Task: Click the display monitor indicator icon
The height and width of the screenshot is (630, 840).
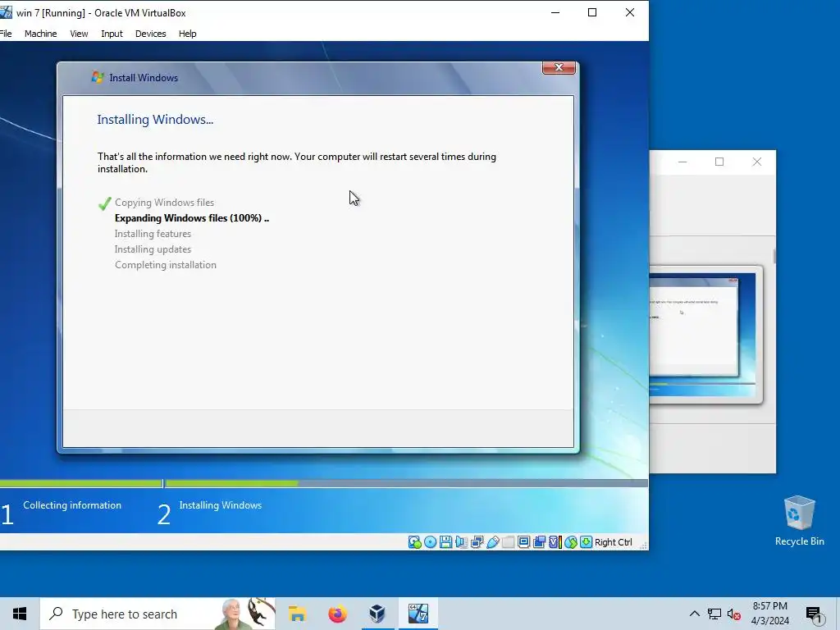Action: click(523, 542)
